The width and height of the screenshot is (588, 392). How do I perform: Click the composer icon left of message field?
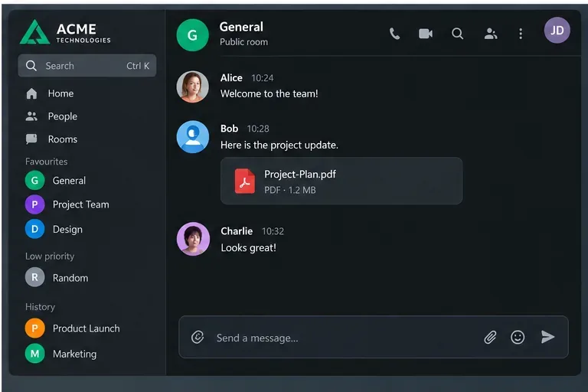198,337
